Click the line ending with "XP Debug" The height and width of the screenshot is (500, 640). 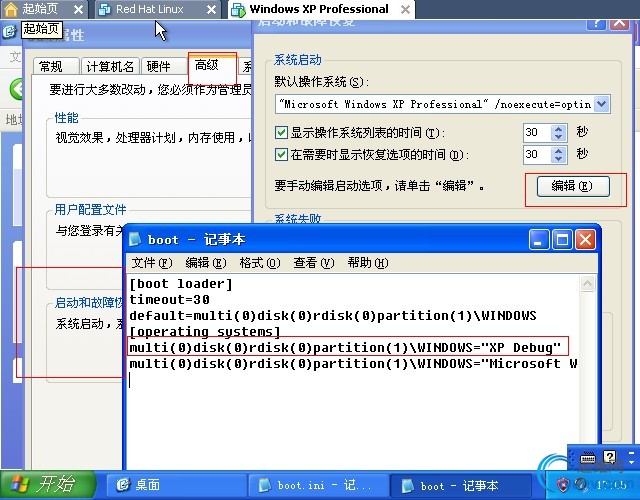(345, 347)
